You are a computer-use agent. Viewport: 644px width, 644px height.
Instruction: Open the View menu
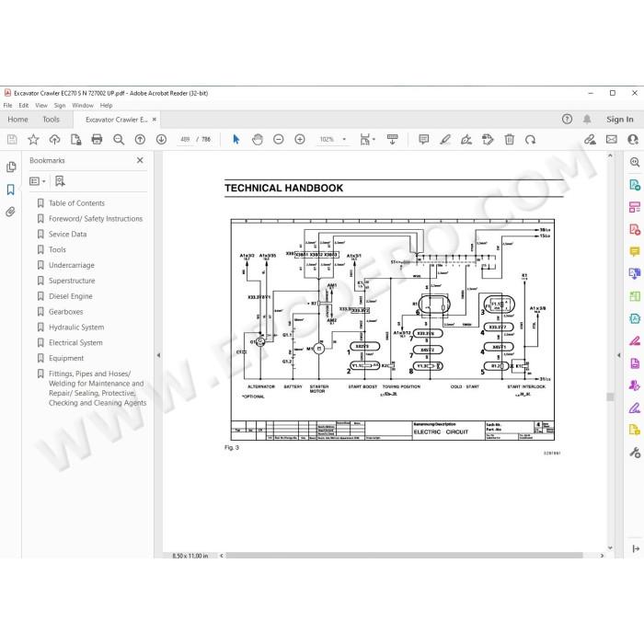41,106
